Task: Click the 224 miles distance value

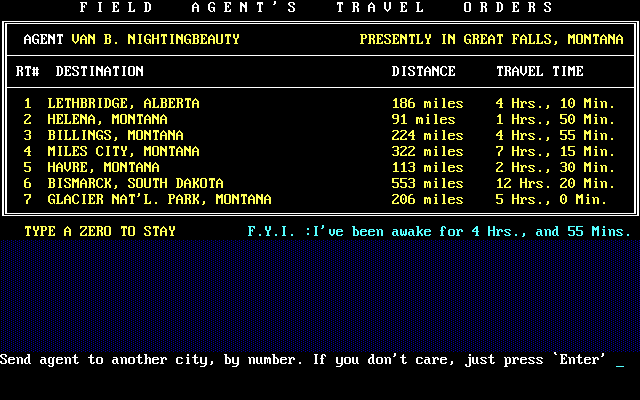Action: (x=427, y=135)
